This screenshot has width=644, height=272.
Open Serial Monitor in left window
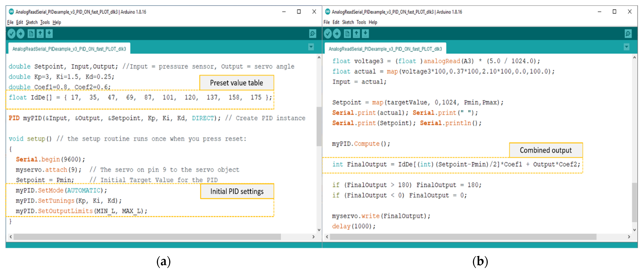tap(313, 34)
